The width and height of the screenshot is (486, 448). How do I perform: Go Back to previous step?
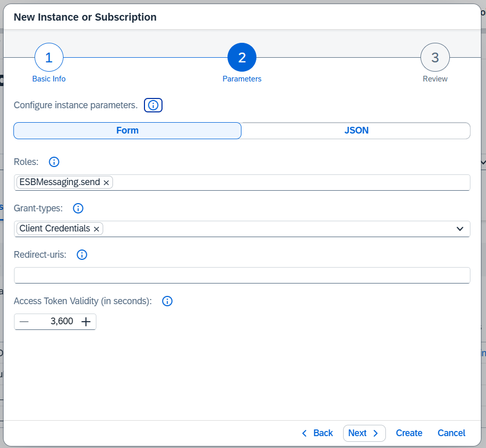click(317, 433)
